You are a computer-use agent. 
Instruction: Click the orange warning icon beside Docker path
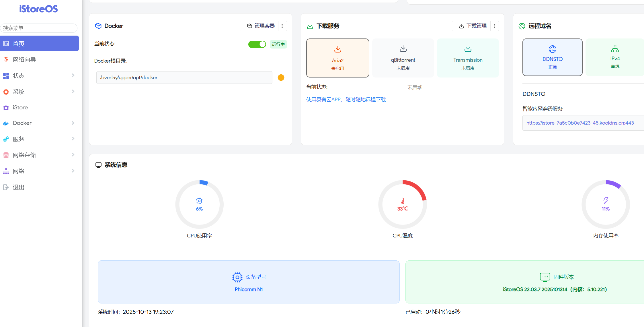(281, 78)
